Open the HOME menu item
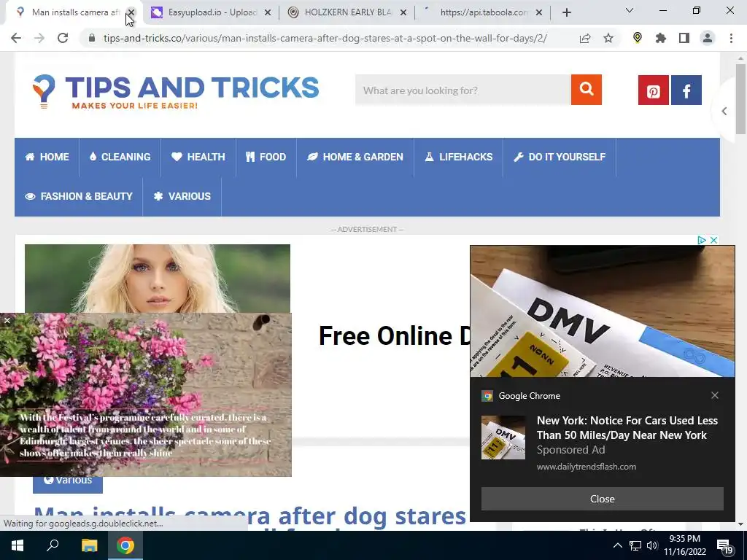Image resolution: width=747 pixels, height=560 pixels. click(47, 157)
